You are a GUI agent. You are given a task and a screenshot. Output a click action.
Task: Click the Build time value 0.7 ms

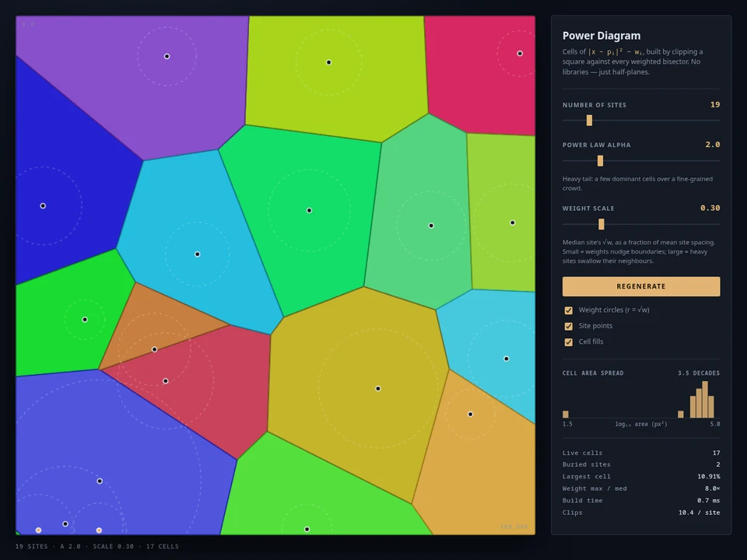coord(708,500)
